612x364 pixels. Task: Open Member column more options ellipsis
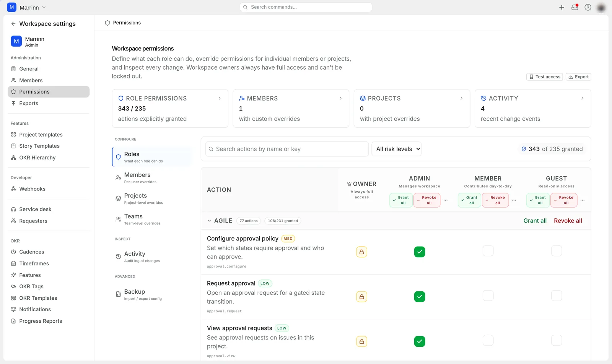coord(514,200)
